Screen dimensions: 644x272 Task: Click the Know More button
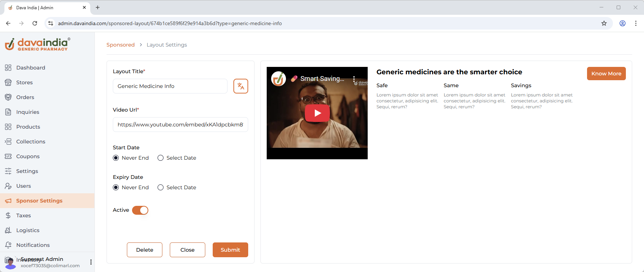click(606, 74)
